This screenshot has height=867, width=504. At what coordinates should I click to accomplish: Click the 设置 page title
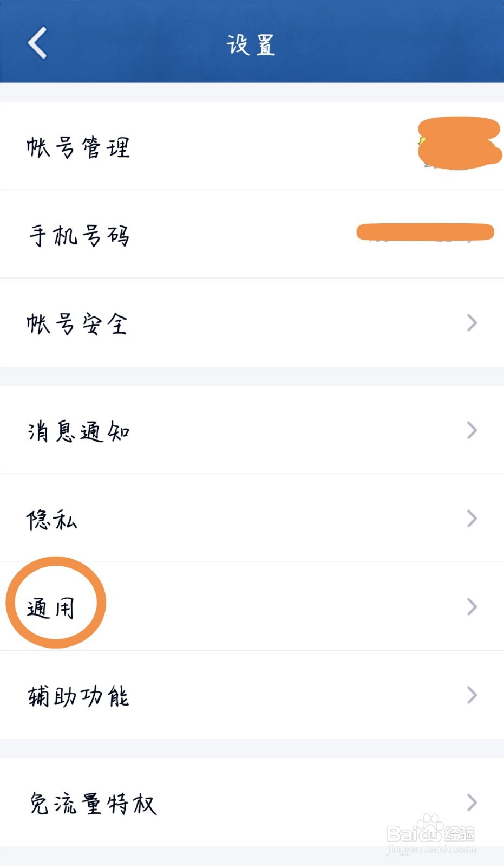pyautogui.click(x=251, y=44)
